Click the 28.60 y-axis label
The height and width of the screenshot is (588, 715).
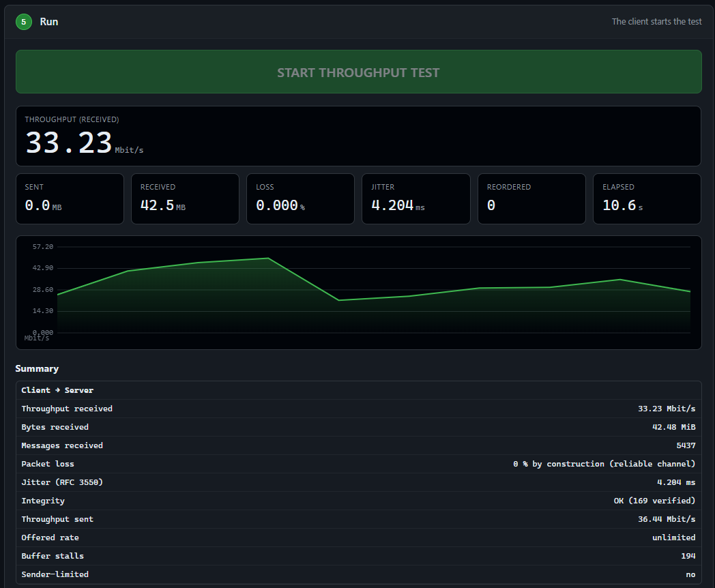[x=43, y=289]
